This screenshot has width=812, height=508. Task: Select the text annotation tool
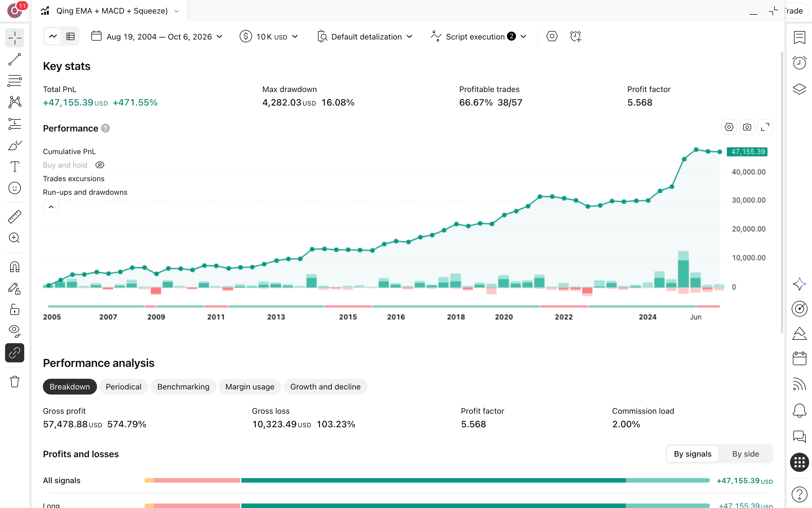(x=15, y=167)
